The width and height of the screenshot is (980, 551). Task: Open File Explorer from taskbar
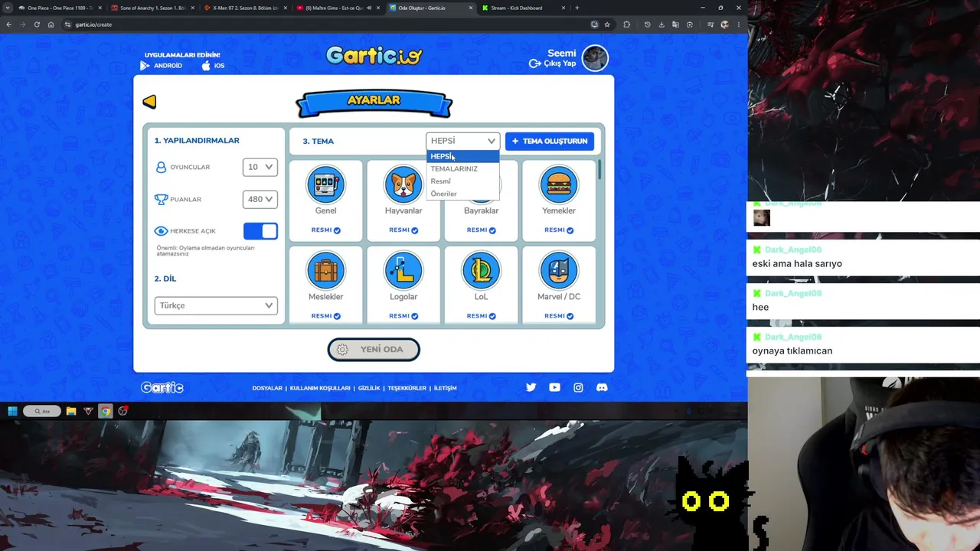click(x=71, y=411)
